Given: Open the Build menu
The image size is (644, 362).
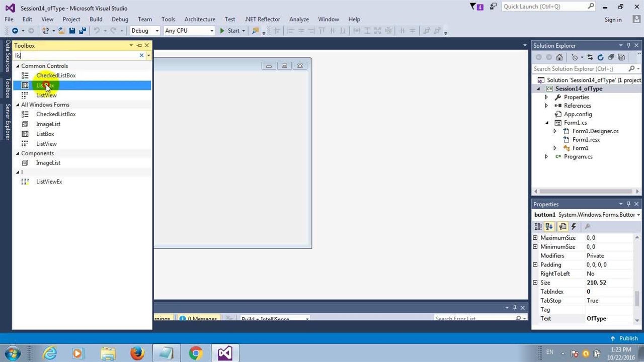Looking at the screenshot, I should 96,19.
